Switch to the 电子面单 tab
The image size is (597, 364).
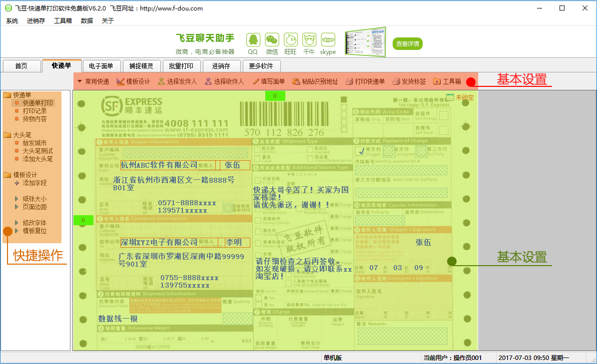pos(101,66)
